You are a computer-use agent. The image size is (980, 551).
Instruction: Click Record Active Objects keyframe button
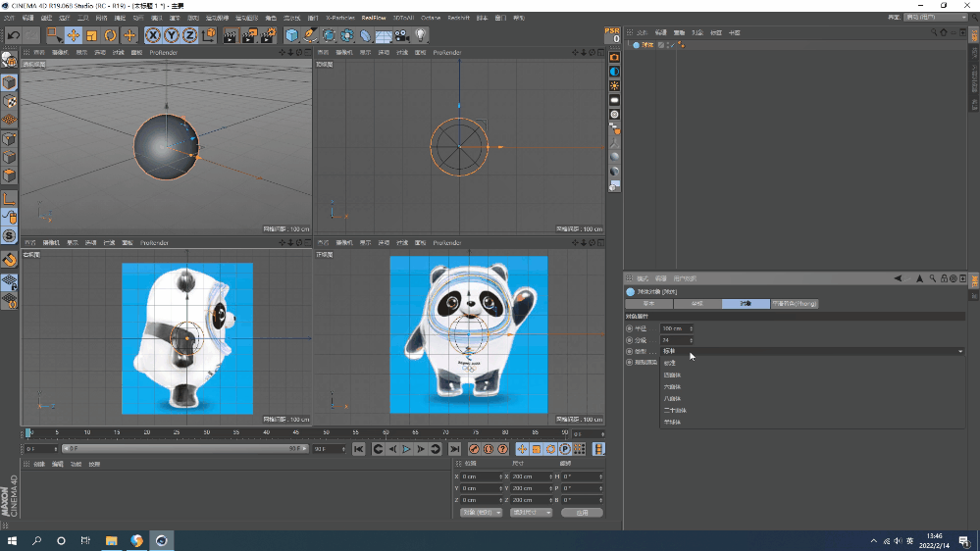point(475,449)
